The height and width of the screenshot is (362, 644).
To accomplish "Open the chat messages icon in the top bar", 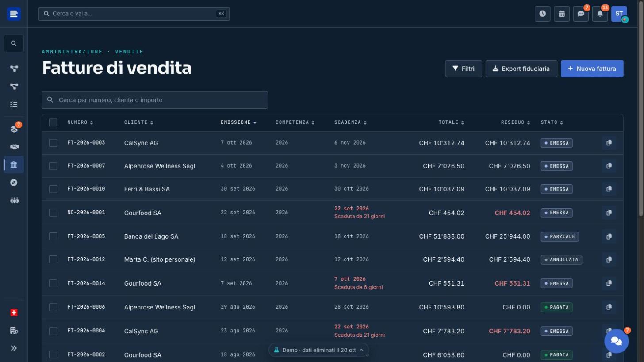I will tap(581, 14).
